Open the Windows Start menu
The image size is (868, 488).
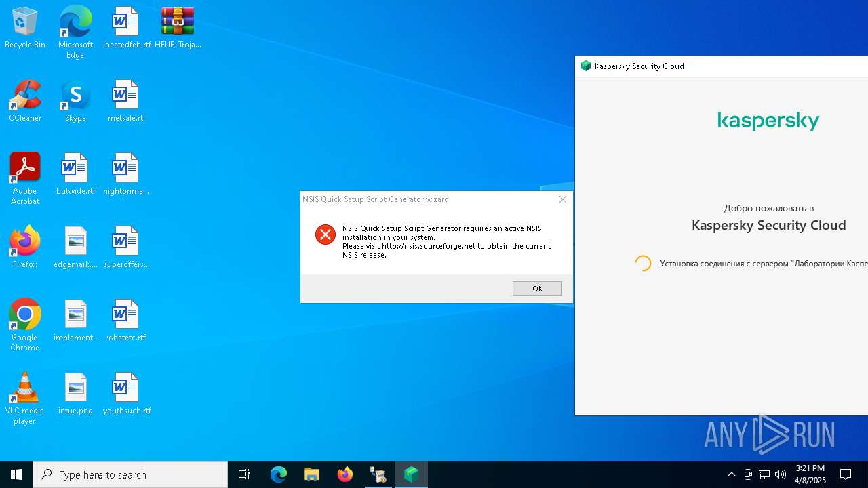16,474
